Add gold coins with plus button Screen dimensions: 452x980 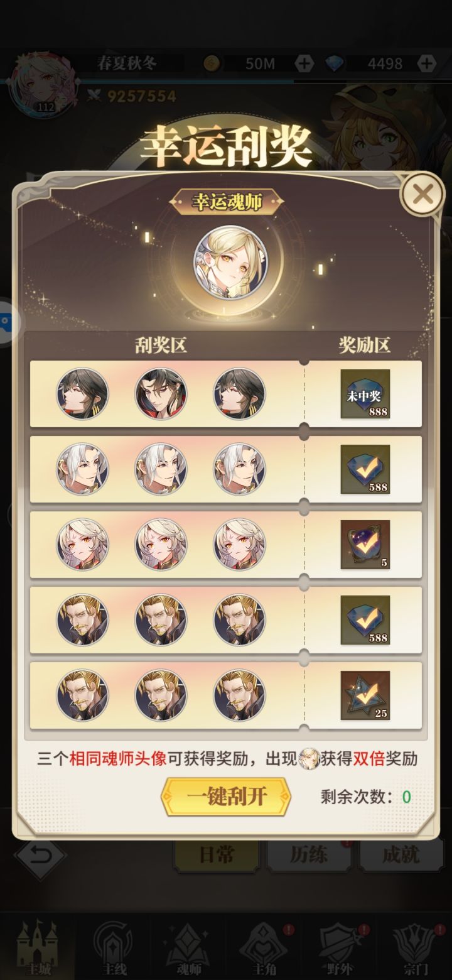(304, 63)
